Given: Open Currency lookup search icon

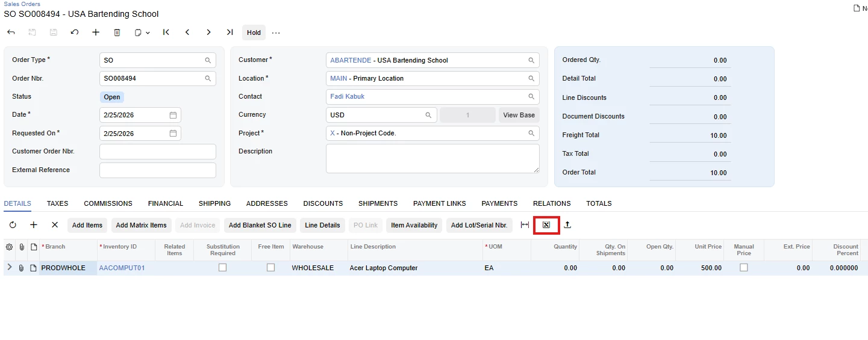Looking at the screenshot, I should (428, 115).
